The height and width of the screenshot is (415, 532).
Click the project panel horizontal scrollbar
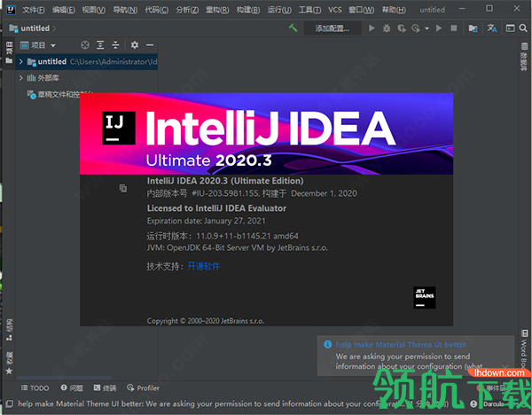pos(64,378)
